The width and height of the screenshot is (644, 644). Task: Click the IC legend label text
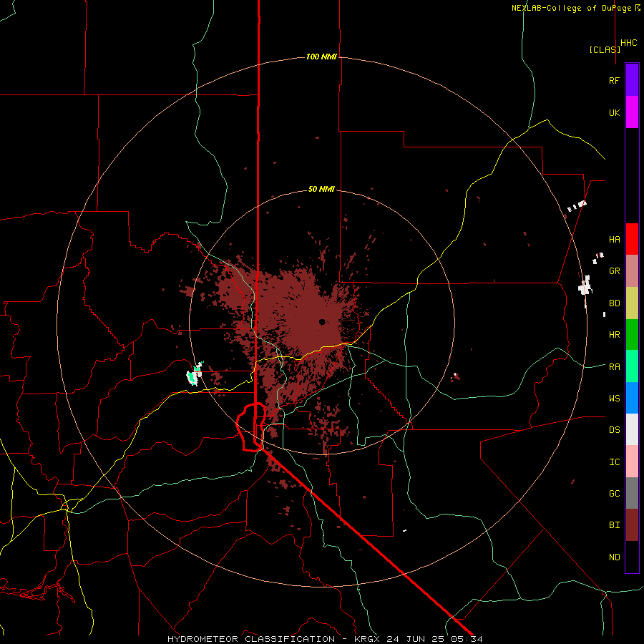point(614,462)
